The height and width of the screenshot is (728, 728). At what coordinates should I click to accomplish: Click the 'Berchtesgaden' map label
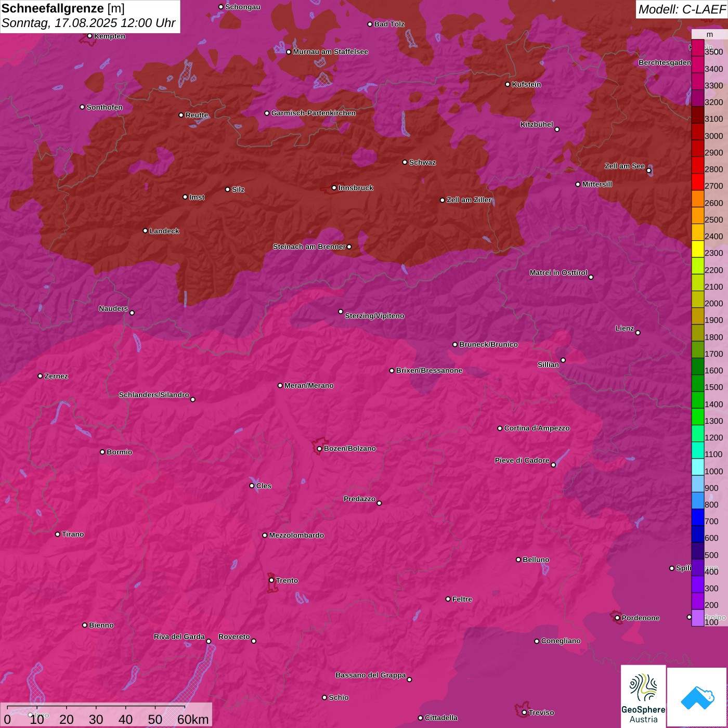(x=665, y=62)
